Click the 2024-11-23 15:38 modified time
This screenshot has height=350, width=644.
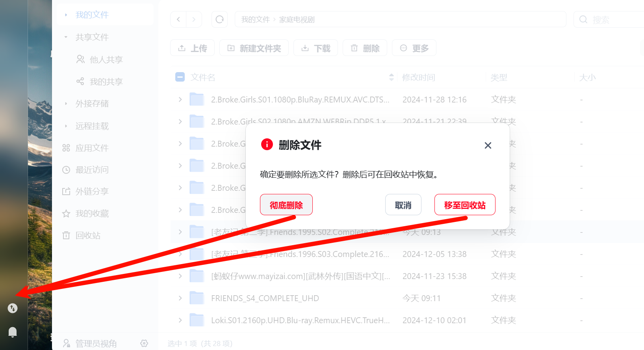(434, 276)
